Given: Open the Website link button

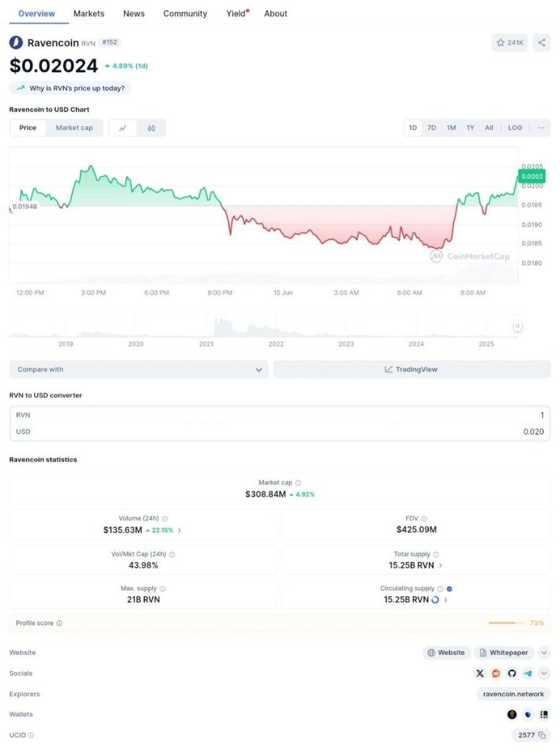Looking at the screenshot, I should tap(446, 653).
